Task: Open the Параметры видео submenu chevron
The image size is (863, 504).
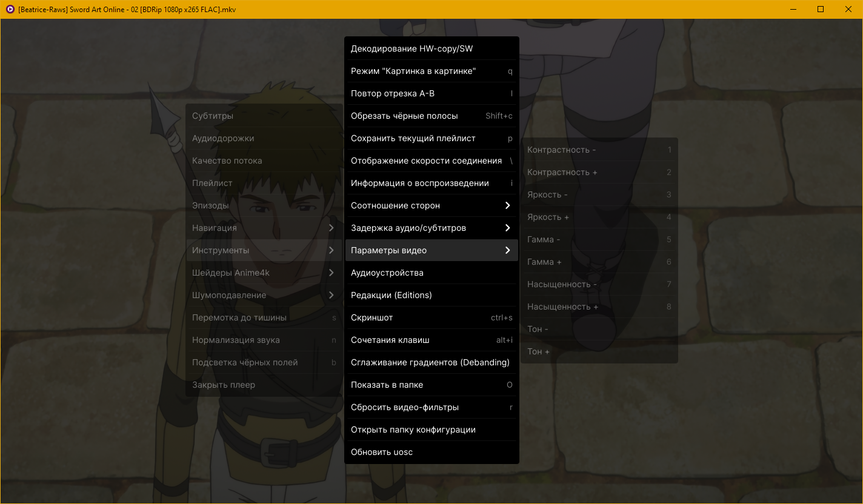Action: (508, 250)
